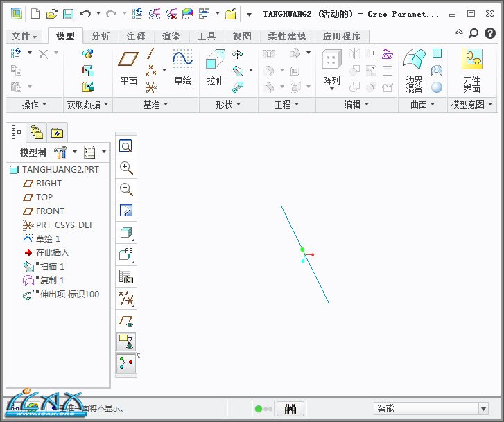Click the zoom out magnifier icon
This screenshot has height=422, width=504.
(126, 189)
